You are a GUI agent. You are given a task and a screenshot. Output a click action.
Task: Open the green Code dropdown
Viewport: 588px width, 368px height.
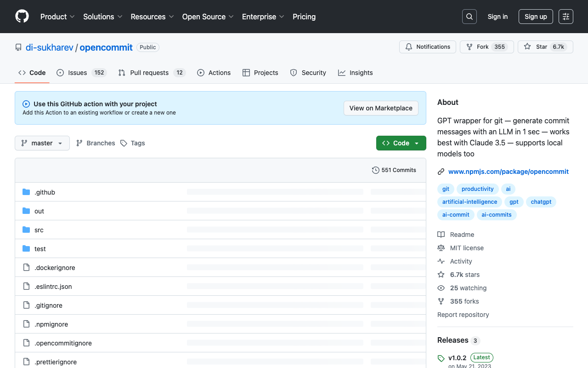pyautogui.click(x=401, y=143)
